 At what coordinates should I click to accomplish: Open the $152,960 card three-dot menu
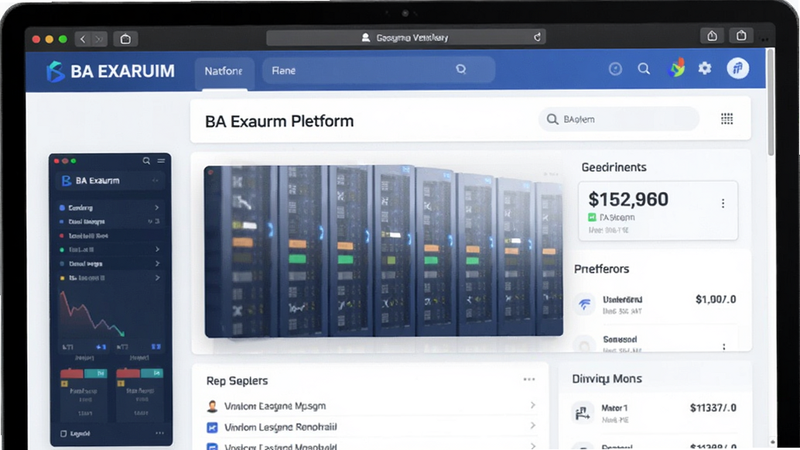pos(723,204)
